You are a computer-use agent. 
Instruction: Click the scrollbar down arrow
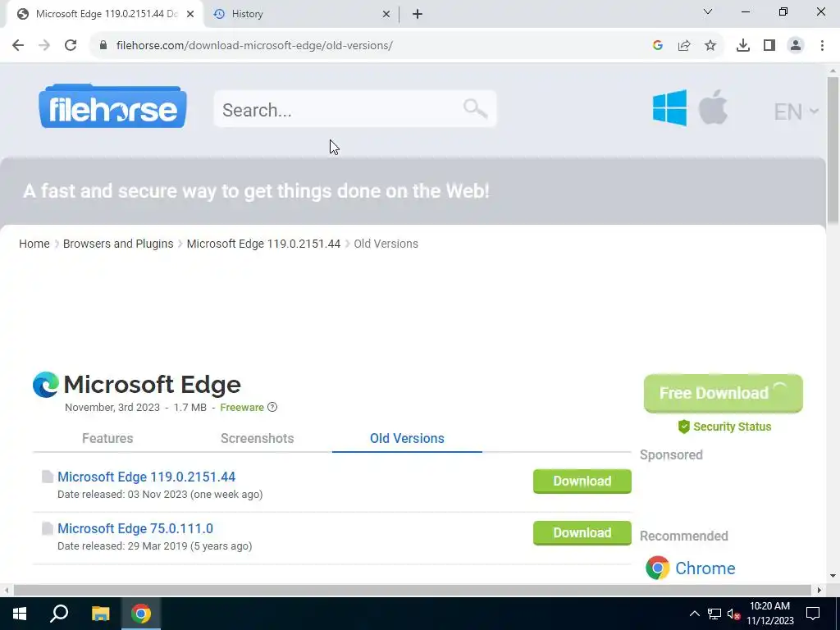[833, 576]
